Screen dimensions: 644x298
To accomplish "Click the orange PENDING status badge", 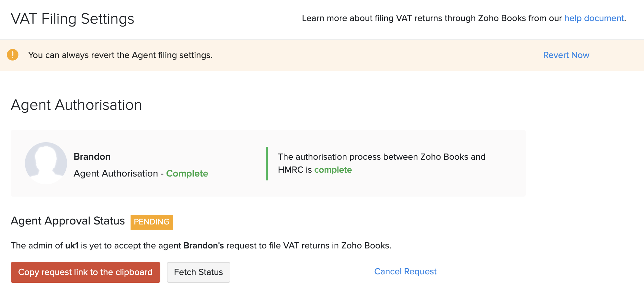I will pyautogui.click(x=151, y=222).
